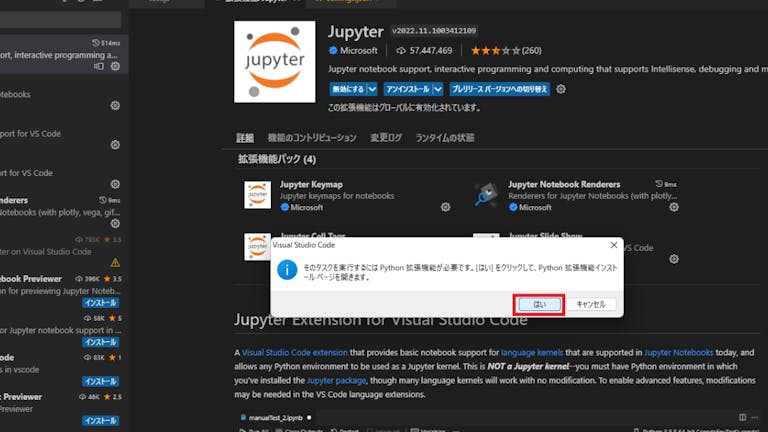This screenshot has width=768, height=432.
Task: Open the gear for 'ort for VS Code' item
Action: point(115,184)
